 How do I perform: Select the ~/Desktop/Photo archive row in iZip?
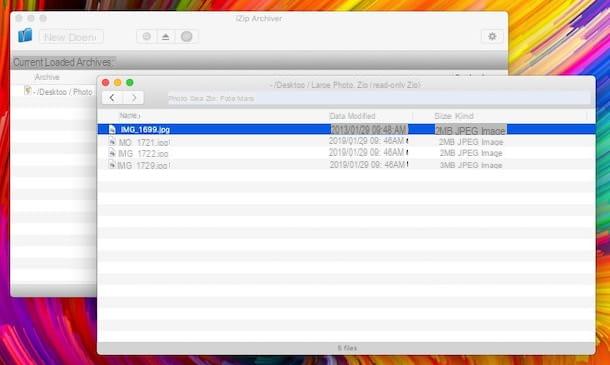(54, 92)
